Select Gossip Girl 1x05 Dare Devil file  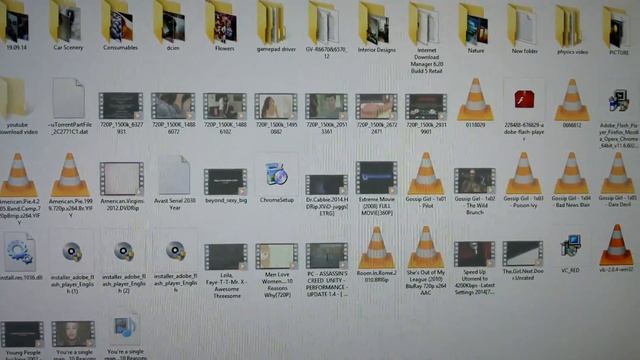618,173
